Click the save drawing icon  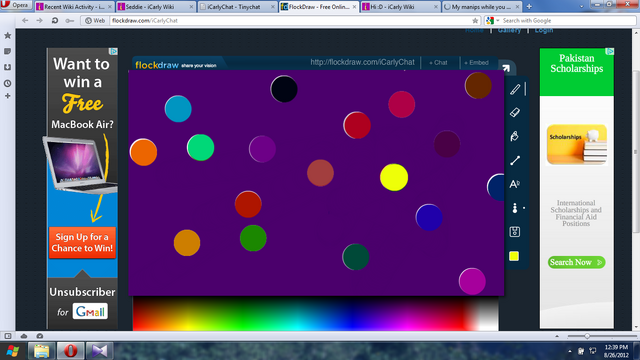point(515,232)
